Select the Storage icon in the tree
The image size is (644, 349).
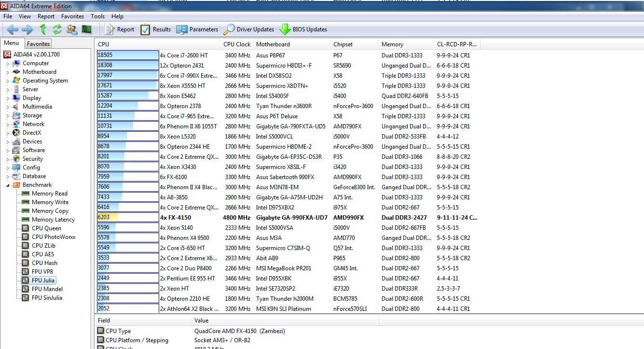tap(16, 115)
